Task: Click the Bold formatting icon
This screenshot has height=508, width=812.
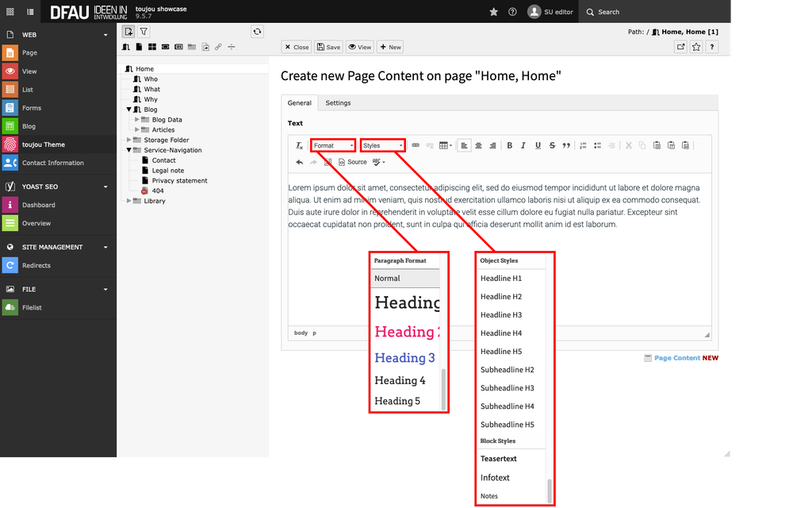Action: (x=510, y=145)
